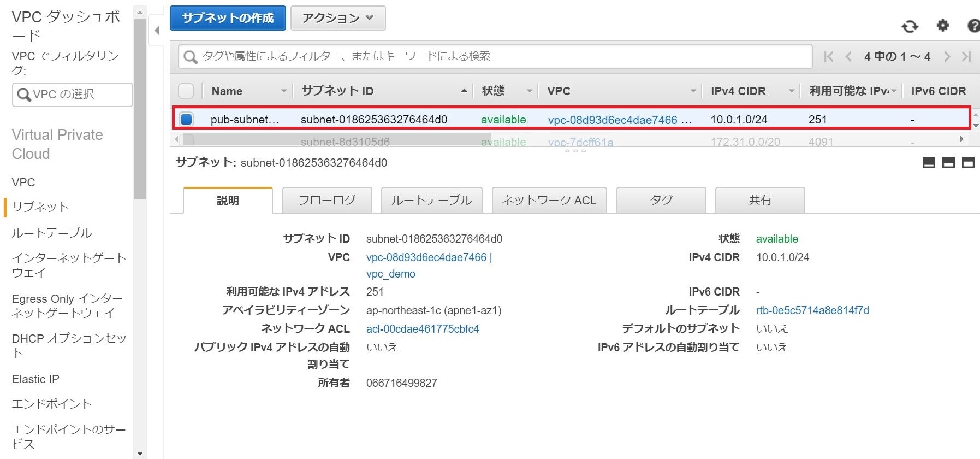Click the VPC link in pub-subnet table row

tap(613, 120)
